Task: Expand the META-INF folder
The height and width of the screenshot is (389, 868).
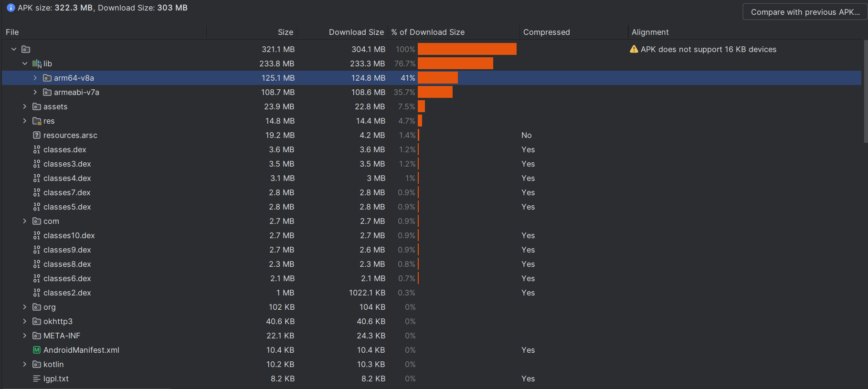Action: pyautogui.click(x=25, y=336)
